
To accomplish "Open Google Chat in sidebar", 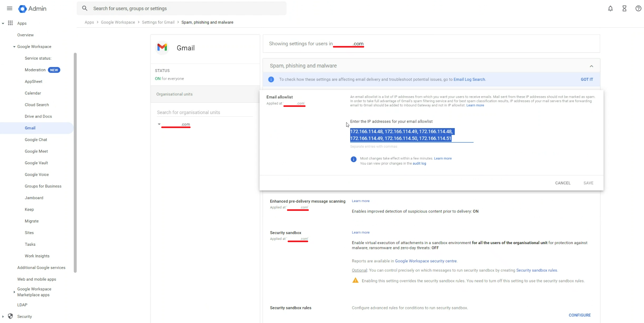I will pyautogui.click(x=36, y=140).
